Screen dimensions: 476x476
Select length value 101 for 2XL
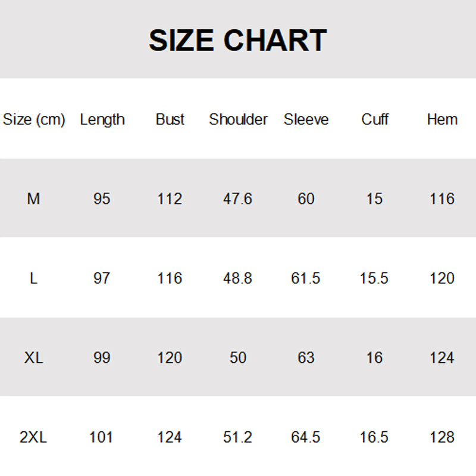(102, 437)
